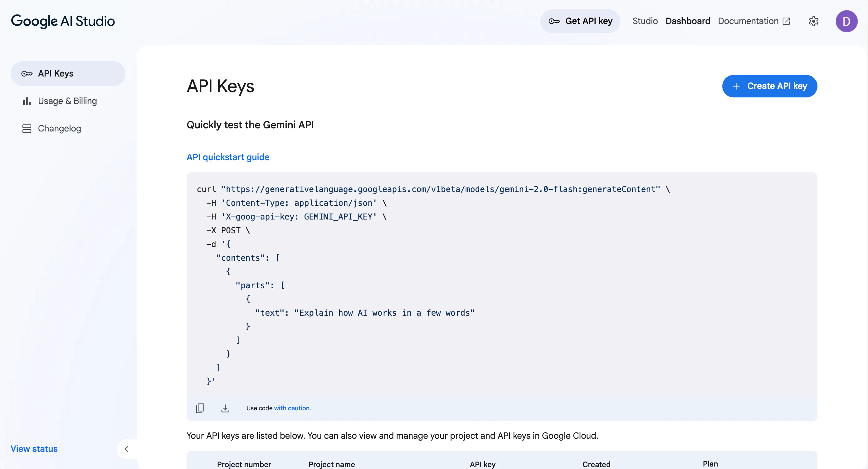868x469 pixels.
Task: Click the '"parts": [' line in code
Action: pos(260,285)
